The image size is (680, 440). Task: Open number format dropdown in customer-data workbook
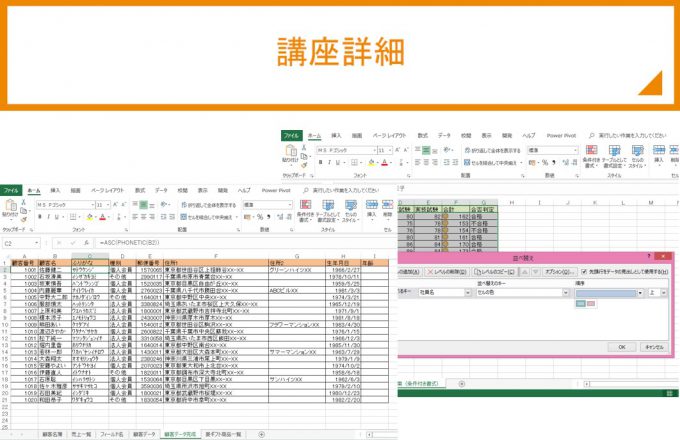click(x=290, y=205)
